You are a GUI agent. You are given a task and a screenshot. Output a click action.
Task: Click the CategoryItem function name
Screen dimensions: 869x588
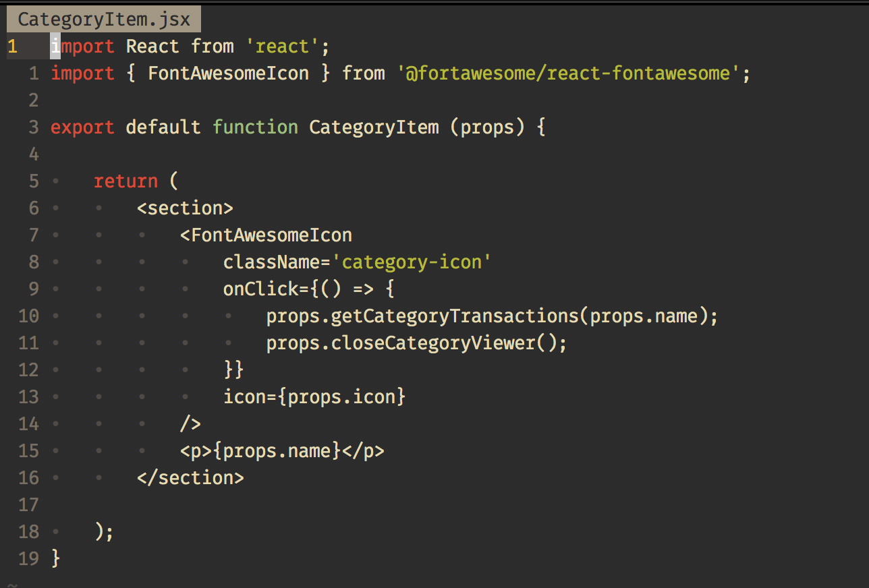tap(374, 127)
